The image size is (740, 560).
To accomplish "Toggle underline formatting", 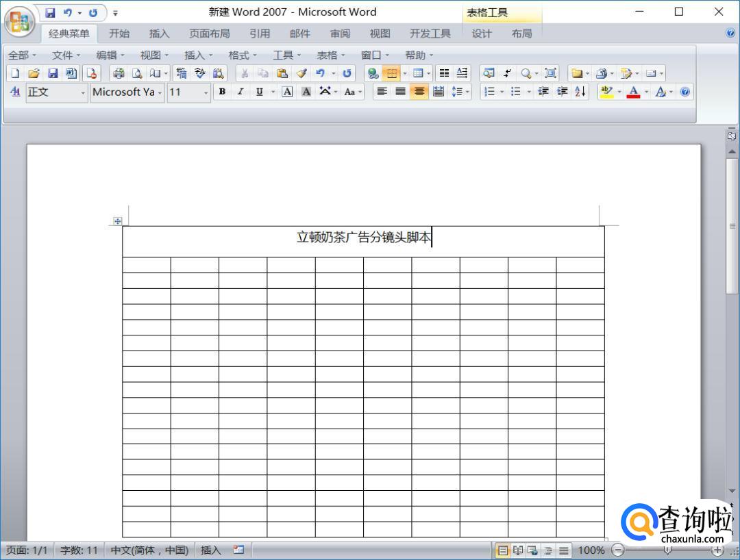I will tap(259, 92).
